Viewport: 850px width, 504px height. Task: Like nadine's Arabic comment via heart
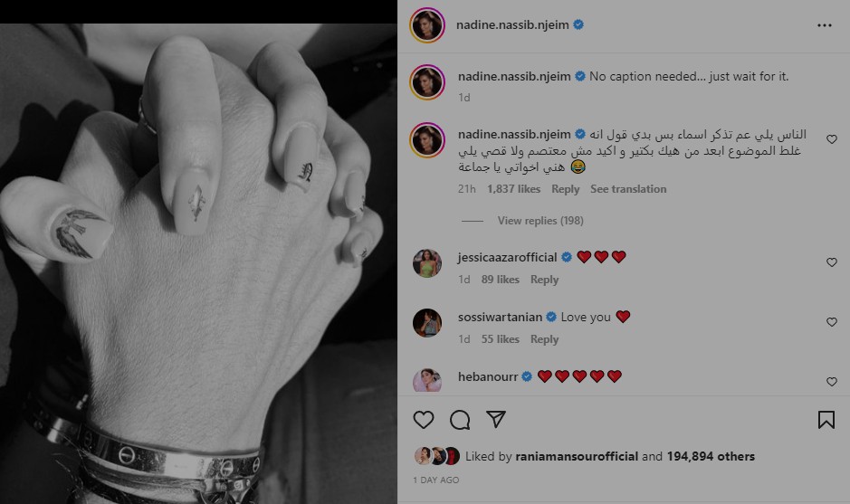(832, 139)
